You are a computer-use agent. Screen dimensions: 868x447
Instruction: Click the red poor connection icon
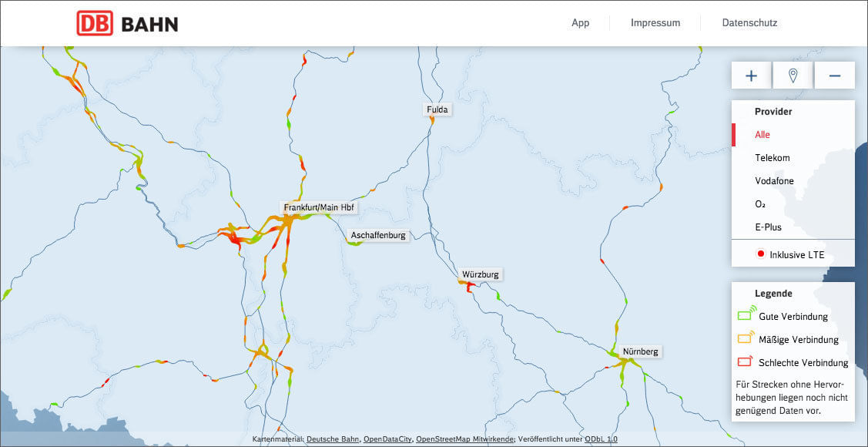click(x=746, y=361)
